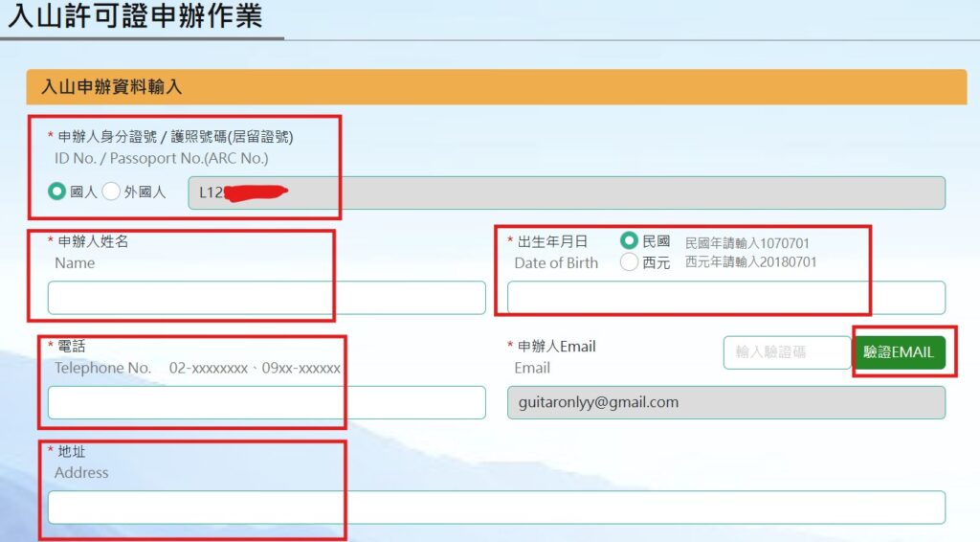The image size is (980, 542).
Task: Click the 輸入驗證碼 verification code field
Action: pyautogui.click(x=786, y=352)
